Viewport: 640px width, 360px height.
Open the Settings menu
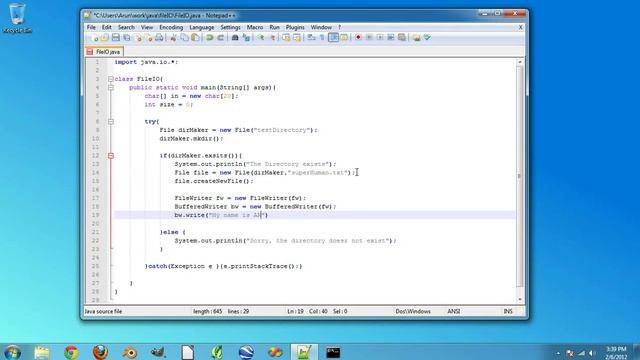[230, 27]
